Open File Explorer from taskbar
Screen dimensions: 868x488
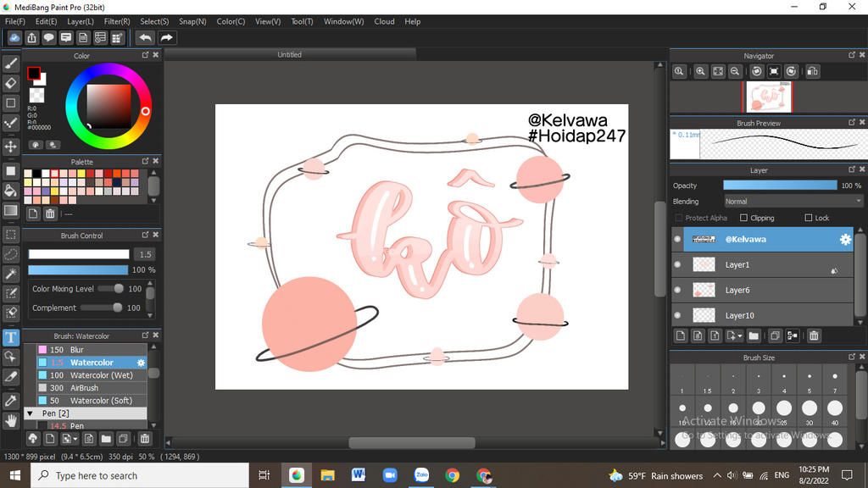pyautogui.click(x=328, y=475)
